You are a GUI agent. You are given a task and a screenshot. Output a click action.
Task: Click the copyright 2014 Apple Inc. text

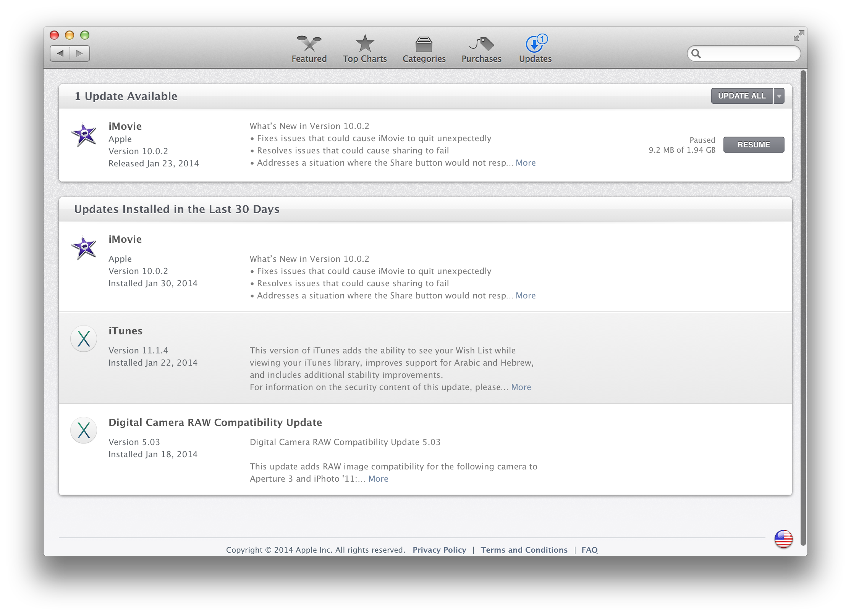(315, 550)
